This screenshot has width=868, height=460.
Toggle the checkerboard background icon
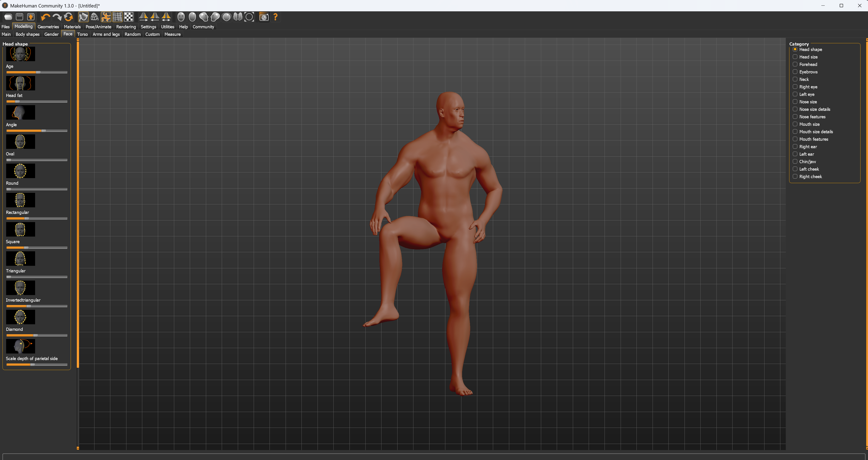pyautogui.click(x=129, y=17)
